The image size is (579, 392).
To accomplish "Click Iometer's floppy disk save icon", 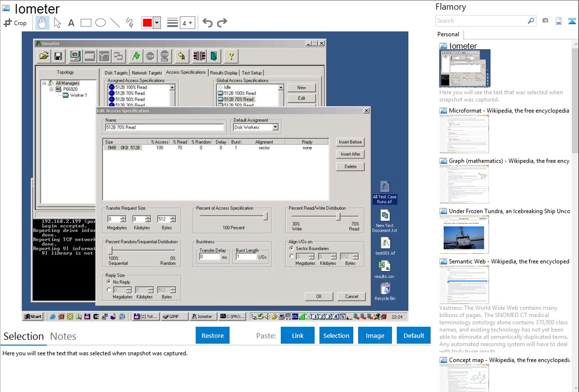I will [x=58, y=56].
